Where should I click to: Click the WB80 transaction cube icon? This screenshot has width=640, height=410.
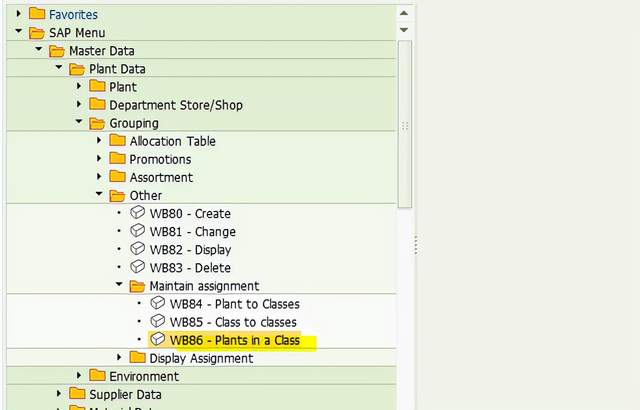click(138, 212)
